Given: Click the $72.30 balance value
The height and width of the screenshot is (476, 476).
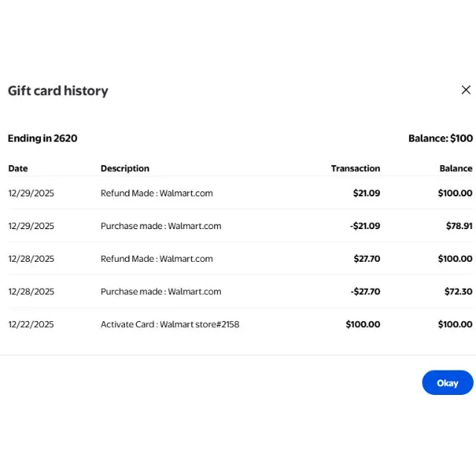Looking at the screenshot, I should (458, 292).
